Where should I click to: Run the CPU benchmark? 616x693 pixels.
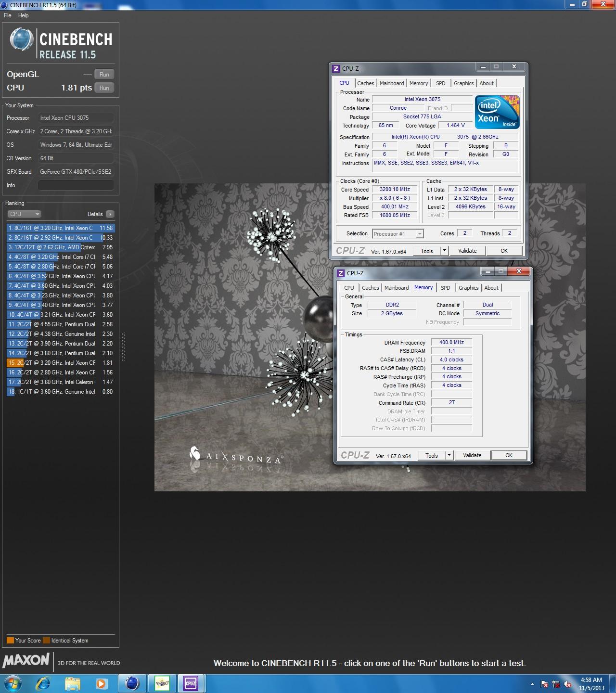(x=104, y=88)
